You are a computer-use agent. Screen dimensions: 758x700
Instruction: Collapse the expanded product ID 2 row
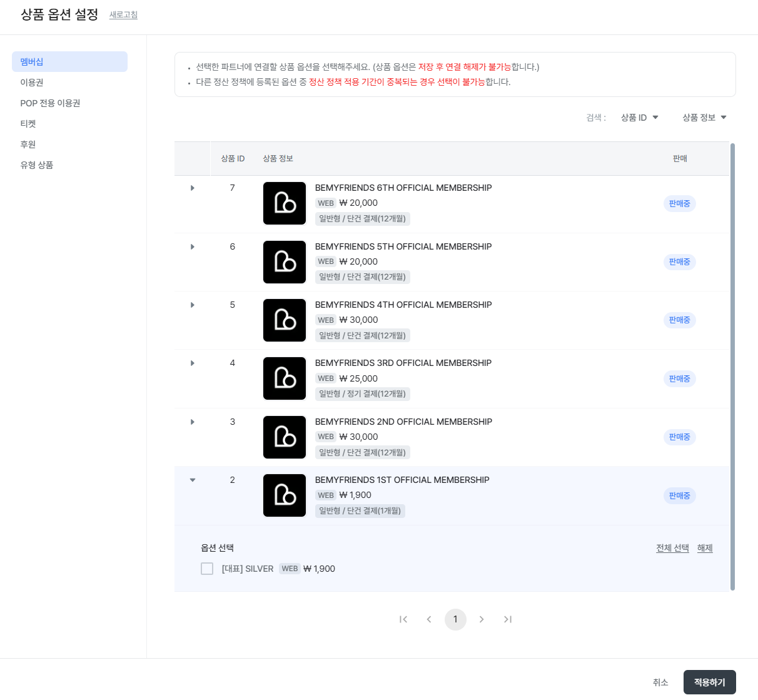click(193, 480)
